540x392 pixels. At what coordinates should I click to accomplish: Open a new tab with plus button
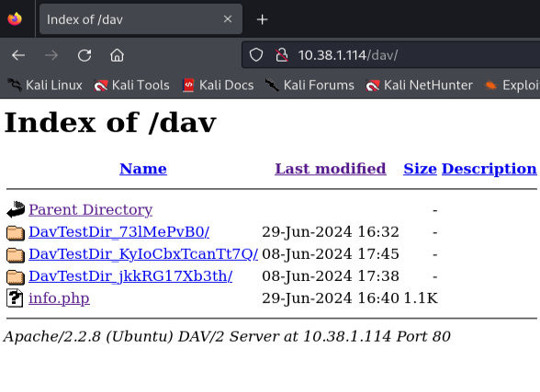click(x=262, y=19)
